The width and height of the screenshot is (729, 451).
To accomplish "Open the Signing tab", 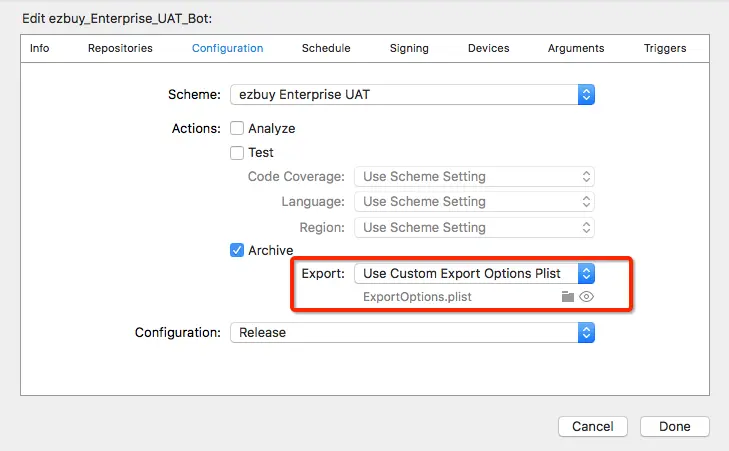I will point(409,48).
